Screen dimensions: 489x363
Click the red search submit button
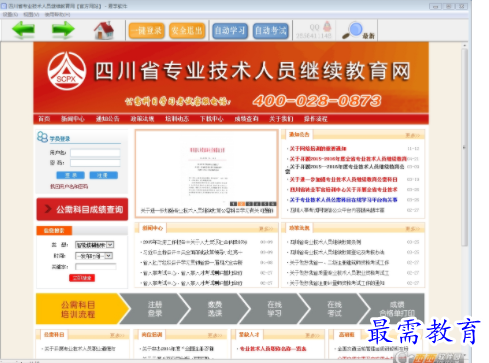[x=82, y=278]
